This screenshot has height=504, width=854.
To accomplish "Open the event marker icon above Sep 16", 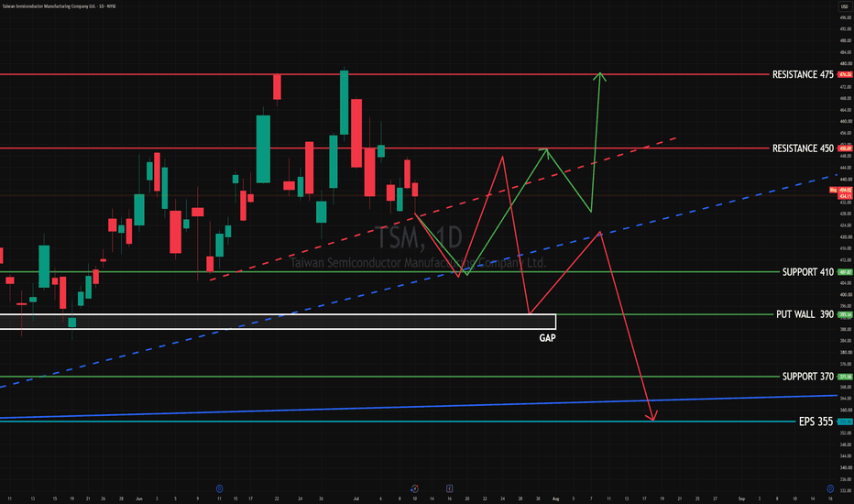I will (x=830, y=488).
